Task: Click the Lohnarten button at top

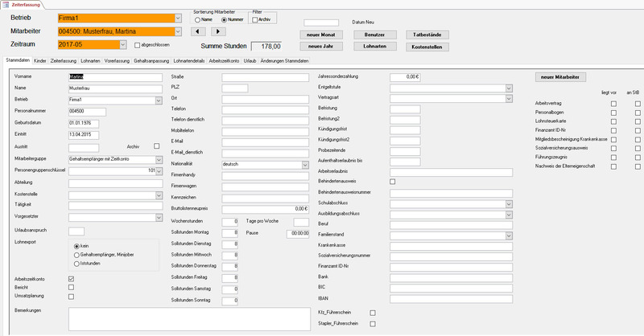Action: [375, 47]
